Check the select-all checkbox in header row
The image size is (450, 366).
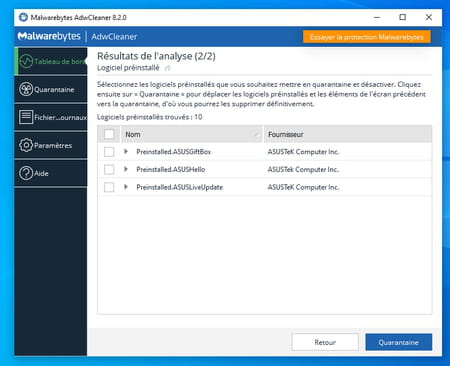[x=109, y=134]
